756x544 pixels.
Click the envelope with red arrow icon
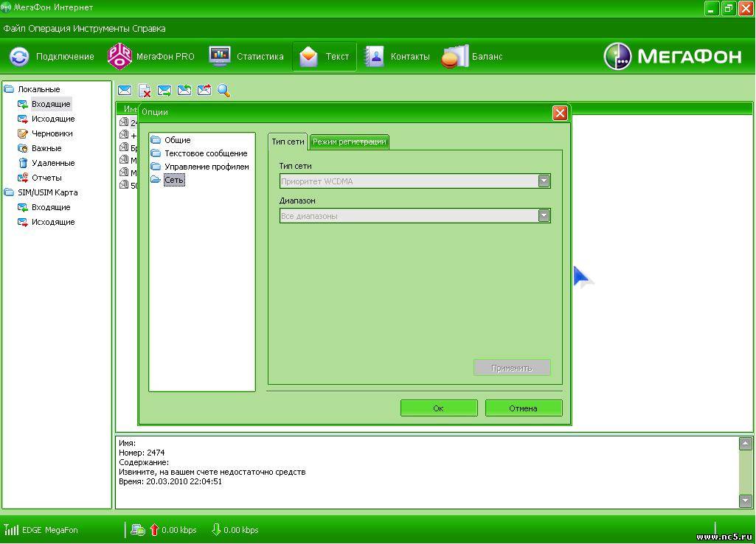204,90
